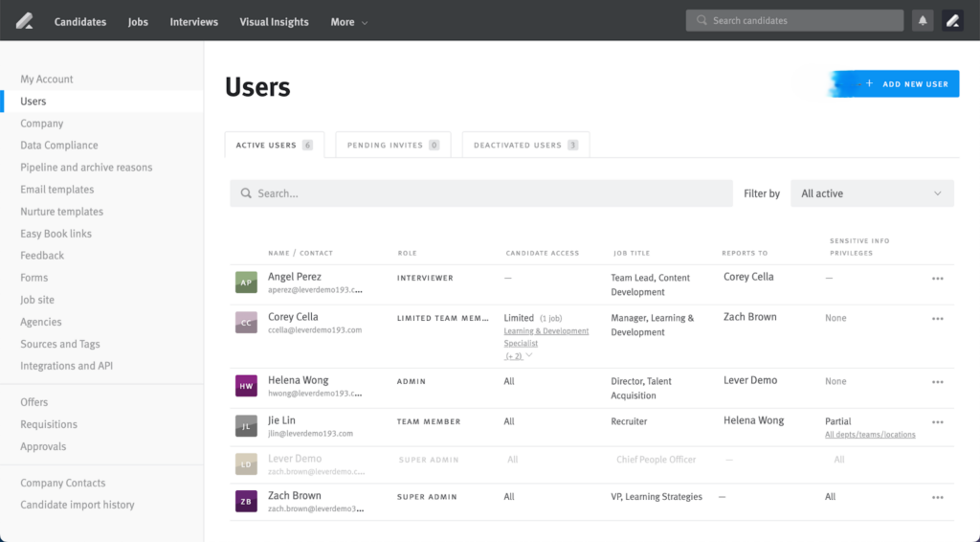Click the CC avatar for Corey Cella
The width and height of the screenshot is (980, 542).
click(x=246, y=323)
